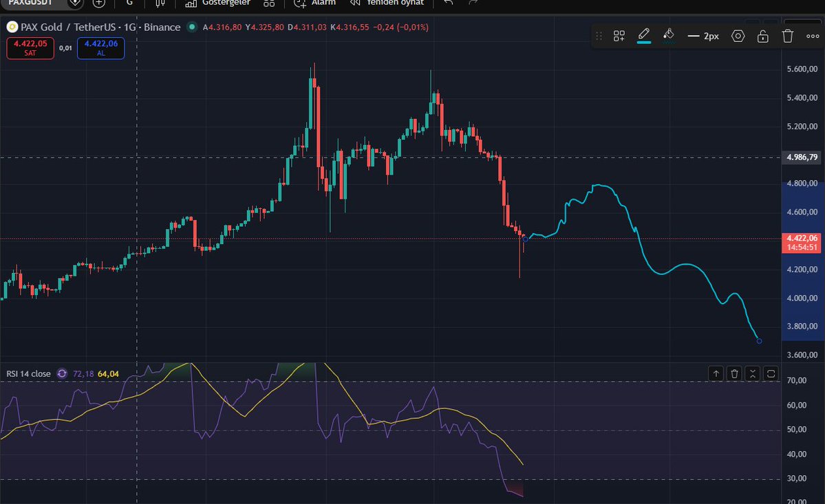Click the PAX Gold / TetherUS chart title
Image resolution: width=825 pixels, height=504 pixels.
click(x=100, y=27)
